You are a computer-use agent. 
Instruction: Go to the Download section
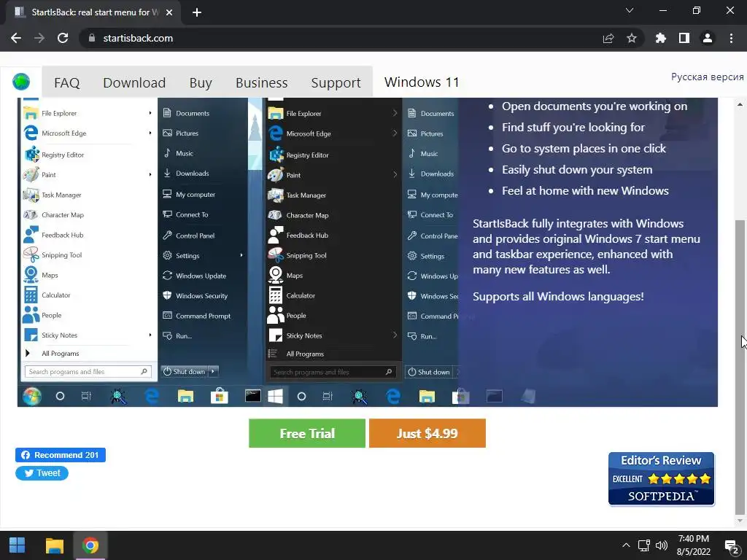(134, 83)
